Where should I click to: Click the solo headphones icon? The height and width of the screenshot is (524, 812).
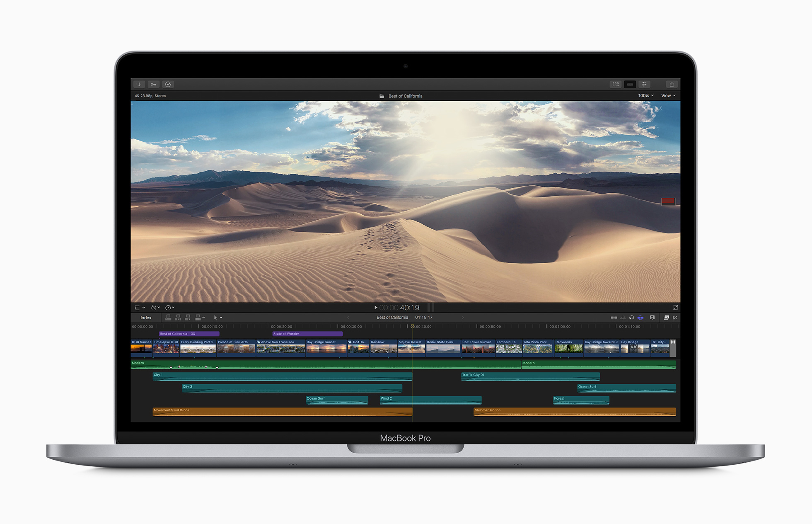tap(631, 318)
